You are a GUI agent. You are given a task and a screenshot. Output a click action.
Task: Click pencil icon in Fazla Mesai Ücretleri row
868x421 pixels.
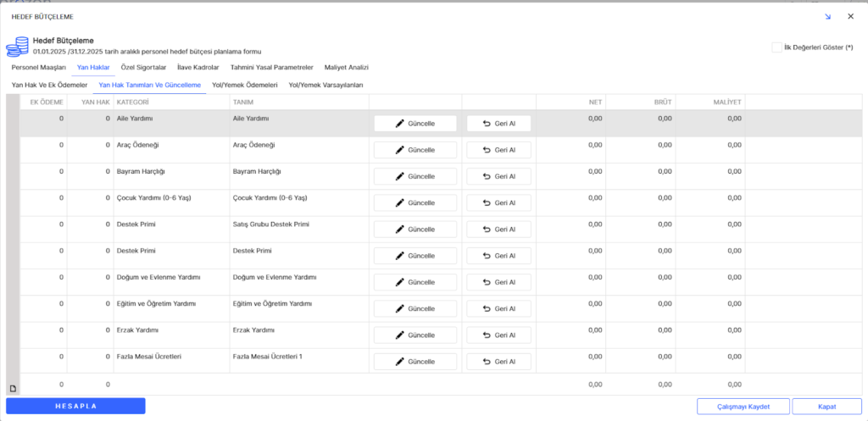[400, 362]
